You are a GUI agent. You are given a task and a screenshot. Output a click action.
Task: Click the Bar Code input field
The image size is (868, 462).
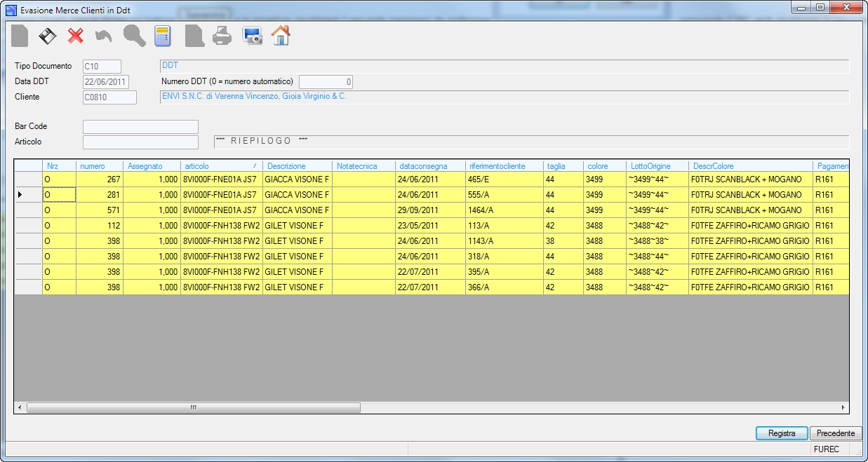tap(140, 127)
